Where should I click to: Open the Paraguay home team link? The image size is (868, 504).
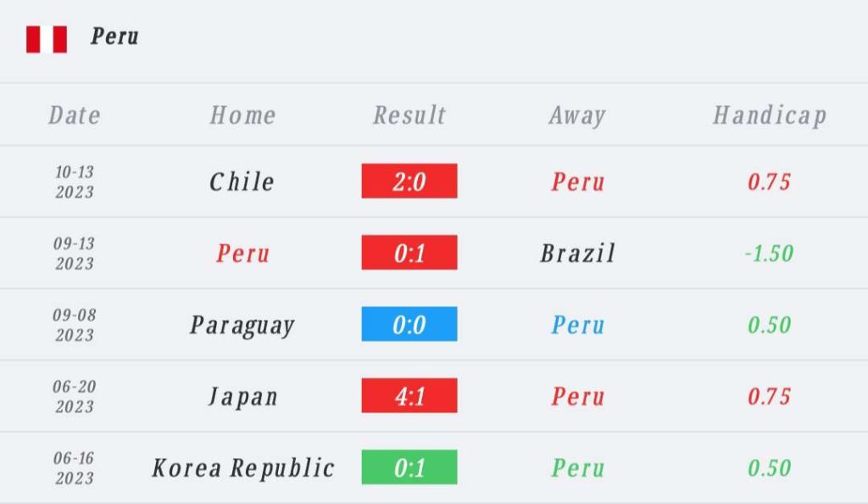[242, 326]
